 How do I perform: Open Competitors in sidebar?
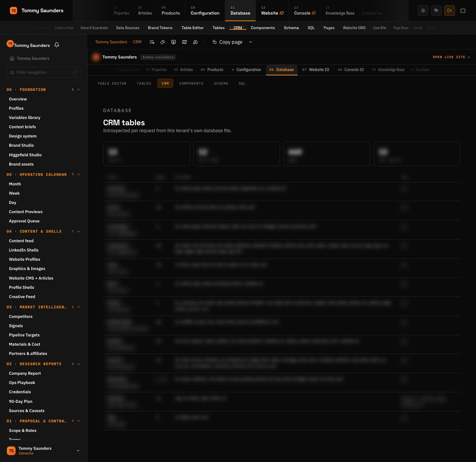(21, 317)
